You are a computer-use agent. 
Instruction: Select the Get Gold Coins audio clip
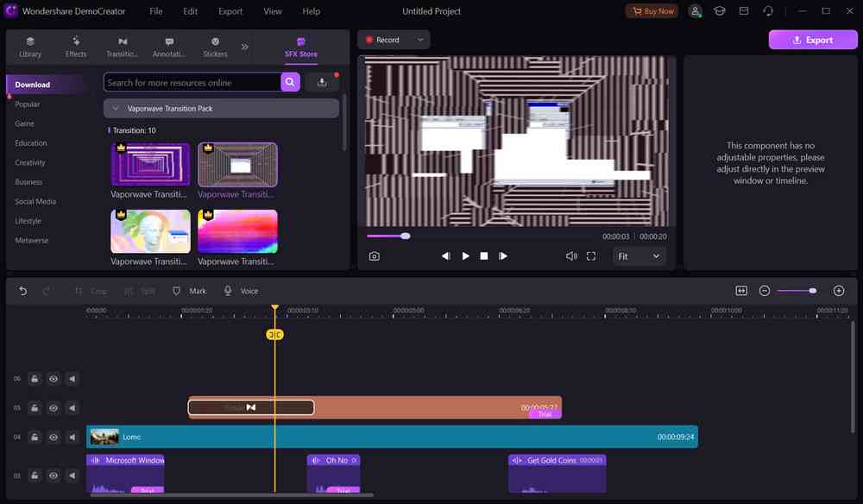557,473
